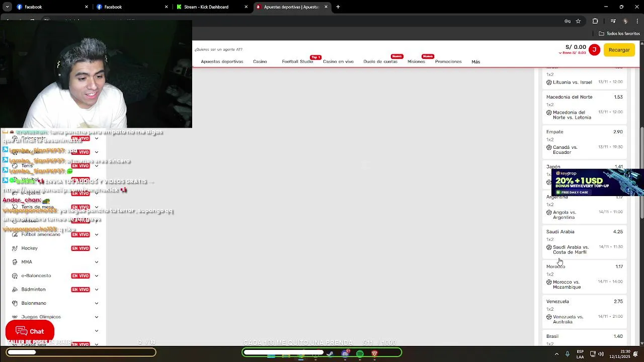Screen dimensions: 644x362
Task: Open a new browser tab
Action: [x=338, y=7]
